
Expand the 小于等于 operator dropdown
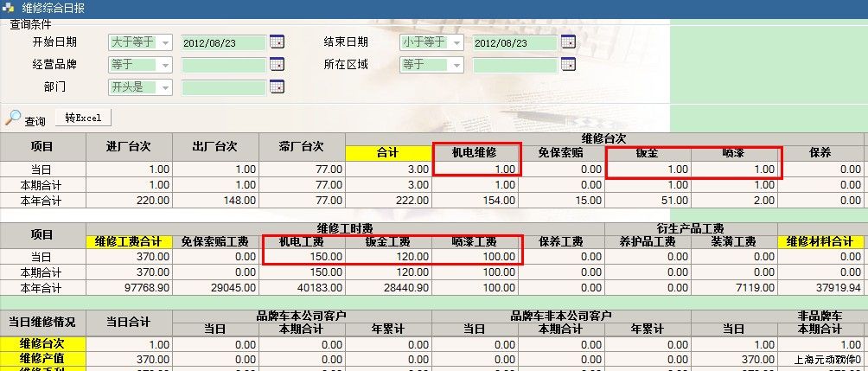[x=456, y=42]
